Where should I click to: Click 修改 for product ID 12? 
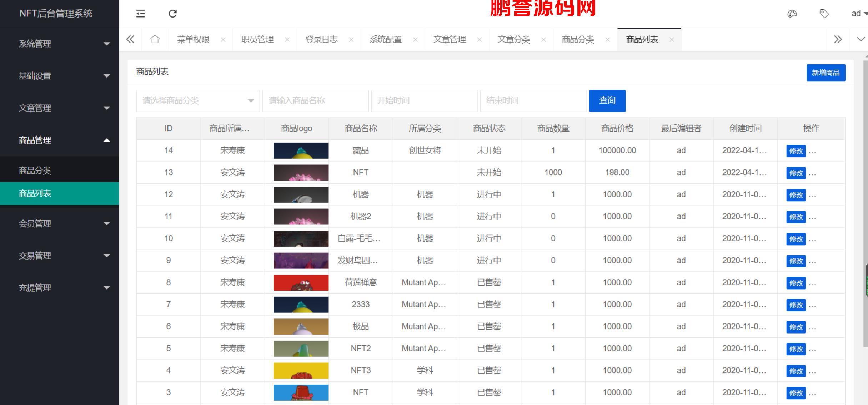point(796,195)
